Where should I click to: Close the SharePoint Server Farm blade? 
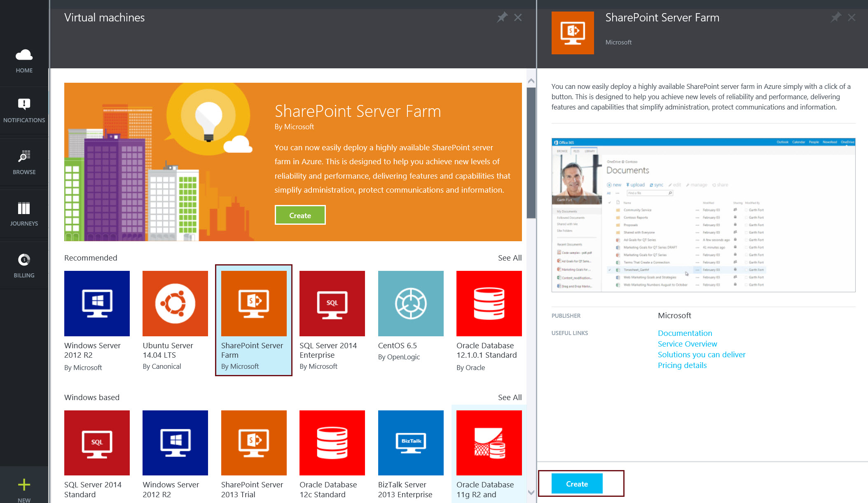pyautogui.click(x=852, y=17)
